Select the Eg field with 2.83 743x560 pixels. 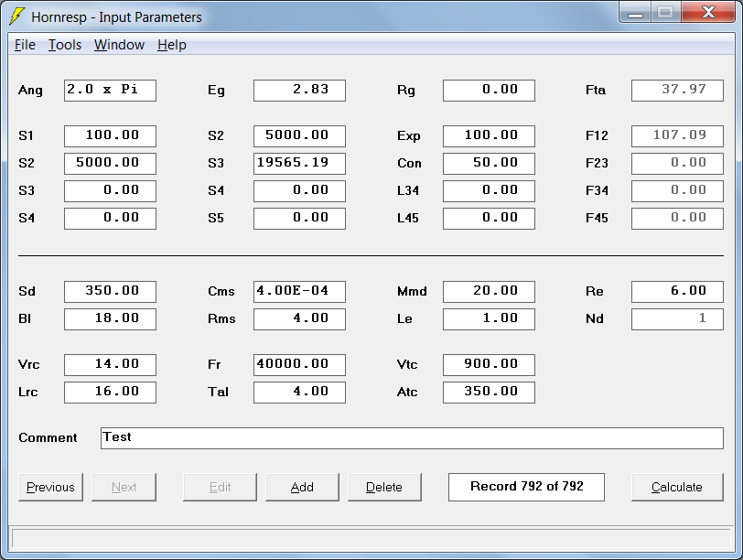[299, 91]
